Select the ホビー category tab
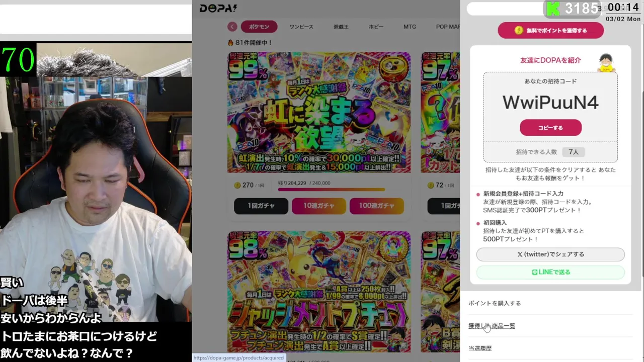This screenshot has height=362, width=644. coord(376,27)
